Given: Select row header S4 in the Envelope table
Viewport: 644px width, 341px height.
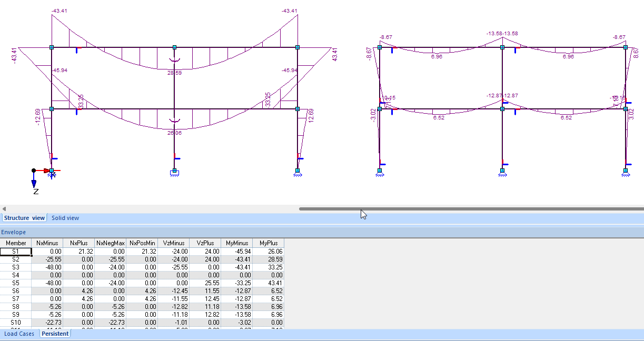Looking at the screenshot, I should click(x=16, y=275).
